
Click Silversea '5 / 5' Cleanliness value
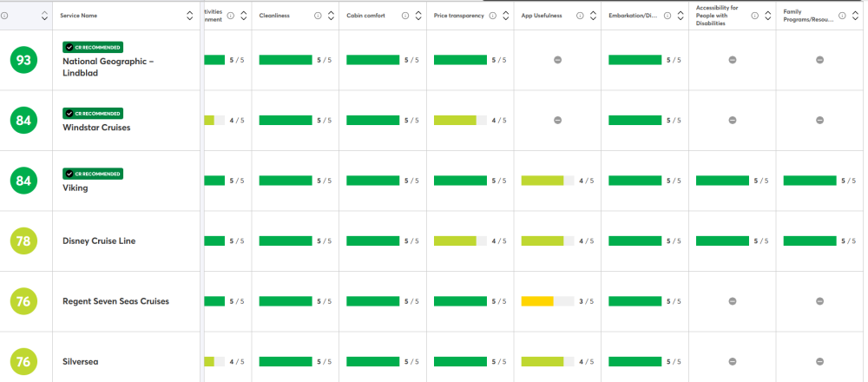point(325,361)
